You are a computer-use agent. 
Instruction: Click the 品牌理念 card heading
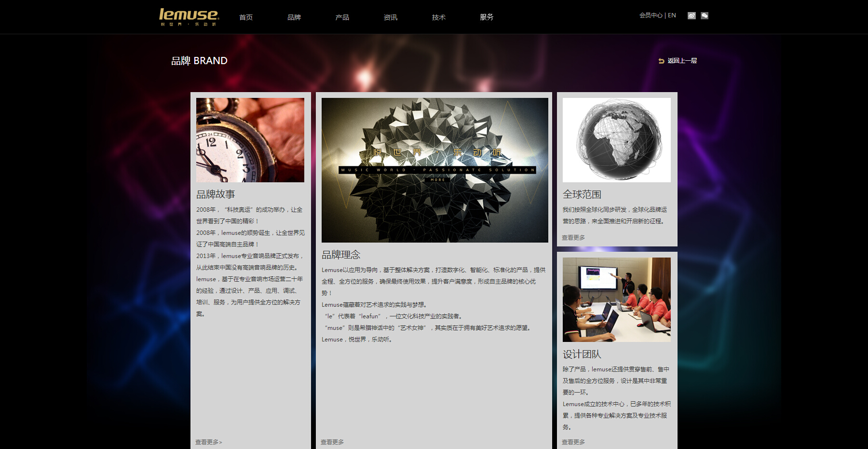[x=341, y=255]
